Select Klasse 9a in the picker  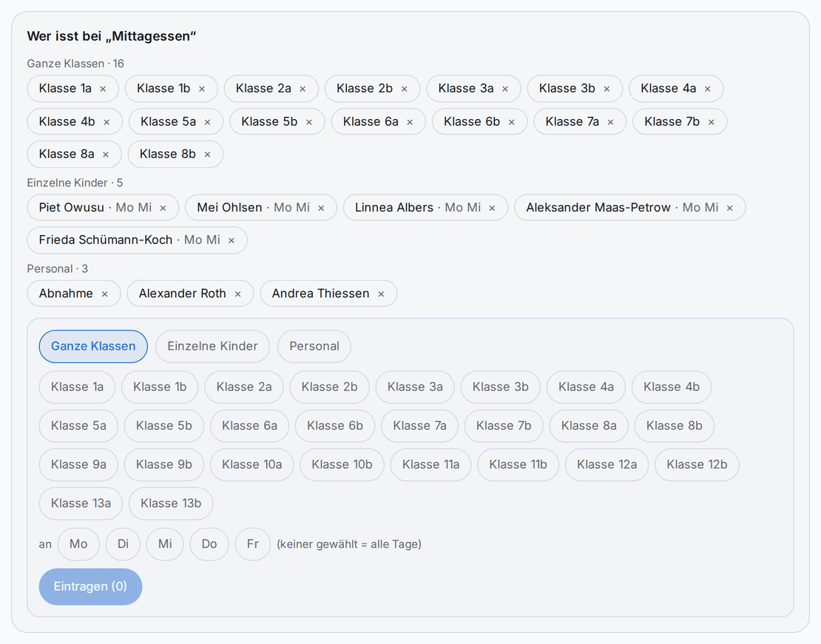pyautogui.click(x=78, y=464)
